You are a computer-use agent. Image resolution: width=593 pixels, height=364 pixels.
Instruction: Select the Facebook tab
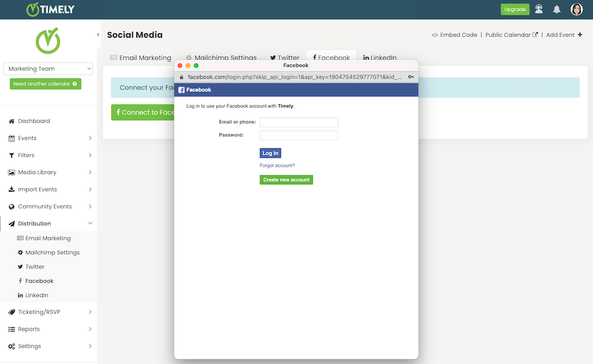click(x=331, y=56)
